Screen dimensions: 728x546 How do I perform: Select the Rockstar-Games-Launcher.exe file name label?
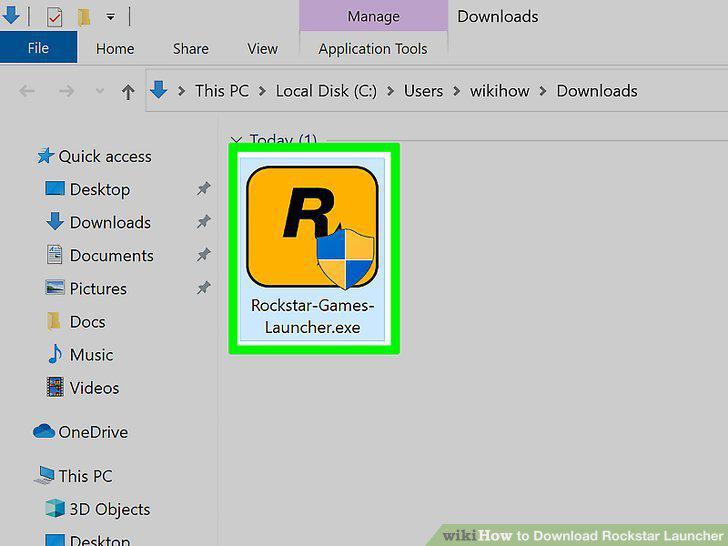312,317
